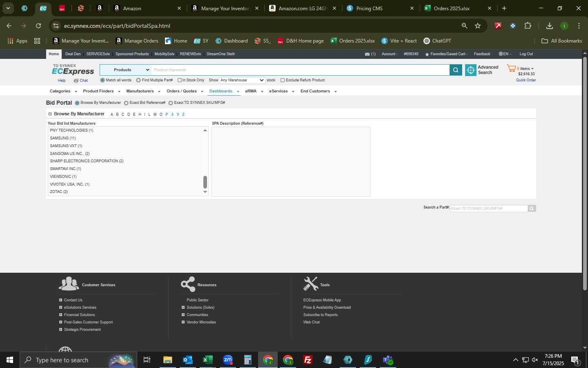
Task: Open Zoom from the taskbar
Action: click(x=227, y=360)
